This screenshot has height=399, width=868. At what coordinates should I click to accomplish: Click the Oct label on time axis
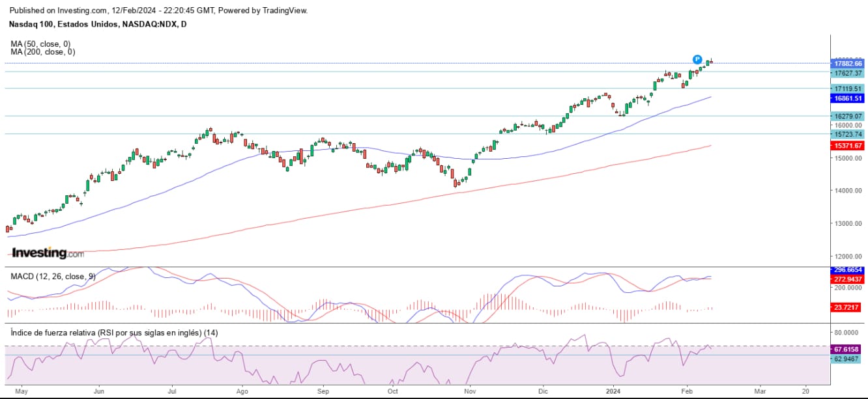click(x=392, y=392)
